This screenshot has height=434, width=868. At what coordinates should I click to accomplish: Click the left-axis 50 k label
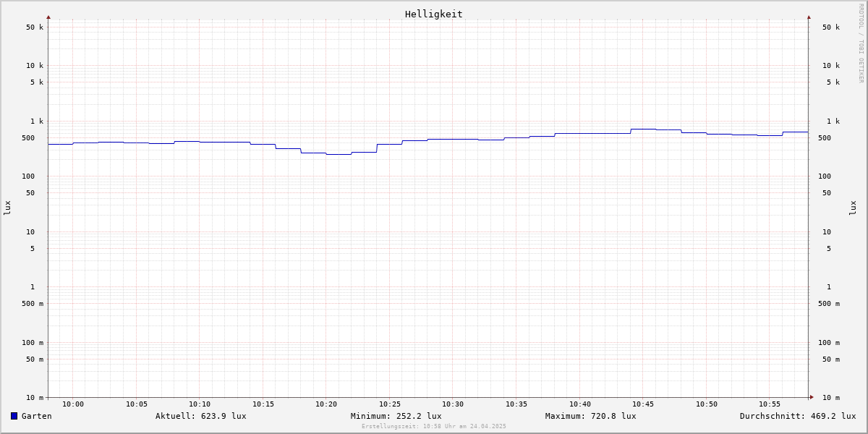click(35, 27)
